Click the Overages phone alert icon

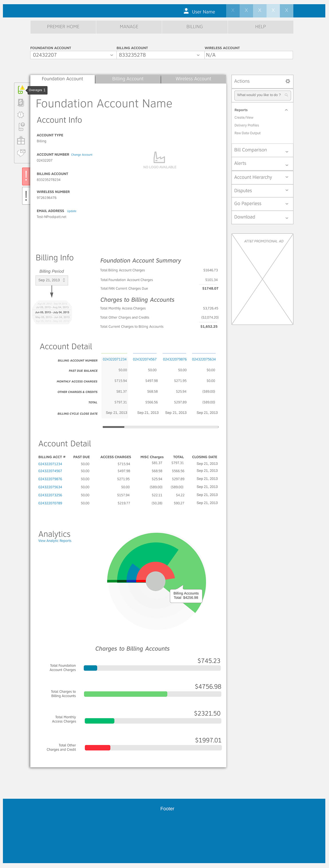[x=21, y=90]
